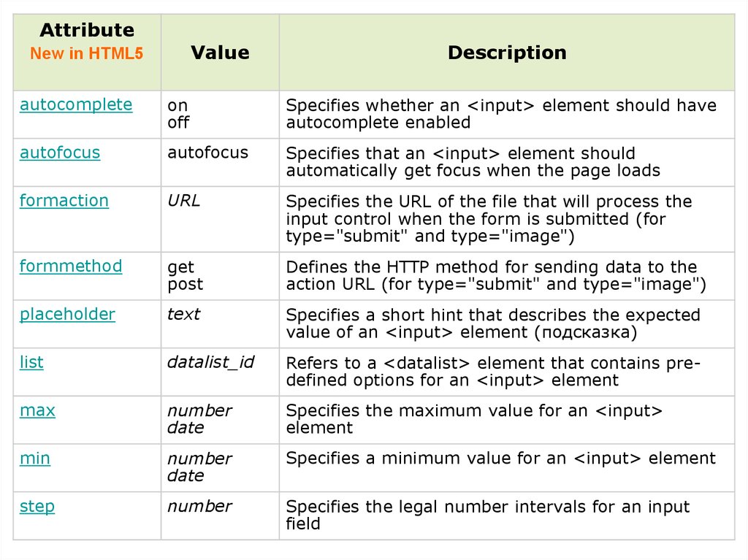Image resolution: width=748 pixels, height=560 pixels.
Task: Open the formmethod attribute link
Action: [x=71, y=266]
